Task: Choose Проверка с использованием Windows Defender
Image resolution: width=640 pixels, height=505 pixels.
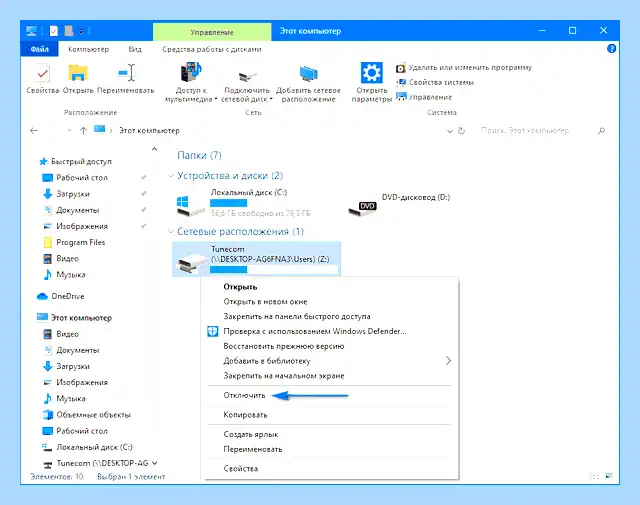Action: pos(315,331)
